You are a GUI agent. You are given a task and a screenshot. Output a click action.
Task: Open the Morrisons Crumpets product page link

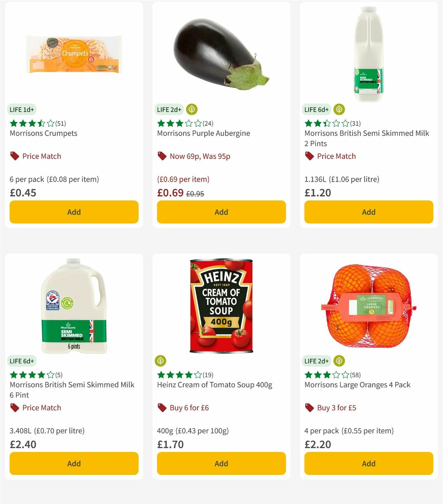click(x=43, y=133)
